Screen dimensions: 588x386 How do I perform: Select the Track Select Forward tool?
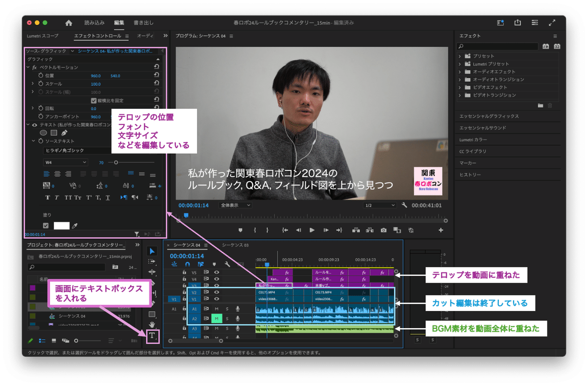(x=152, y=261)
